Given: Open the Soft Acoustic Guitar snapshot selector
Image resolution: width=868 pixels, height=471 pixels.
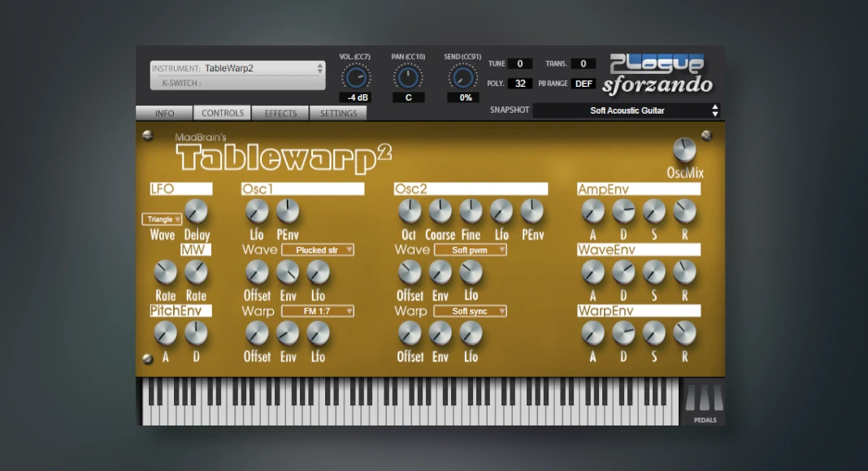Looking at the screenshot, I should coord(627,110).
